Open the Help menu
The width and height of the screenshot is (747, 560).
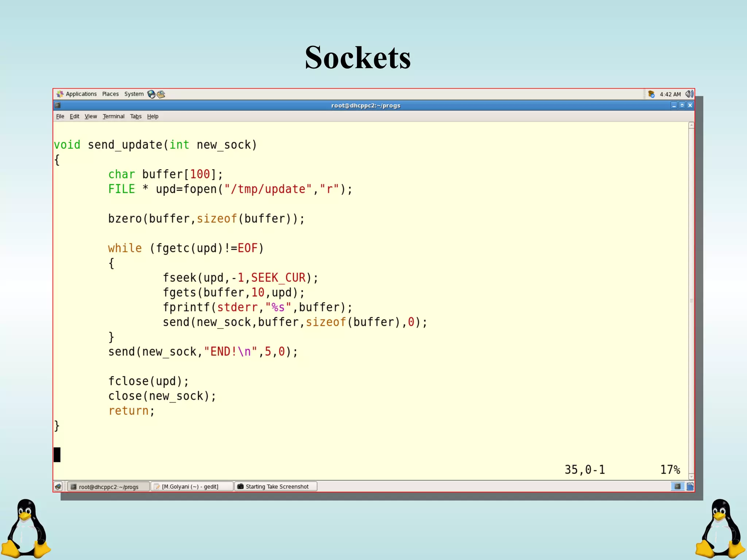click(x=153, y=116)
